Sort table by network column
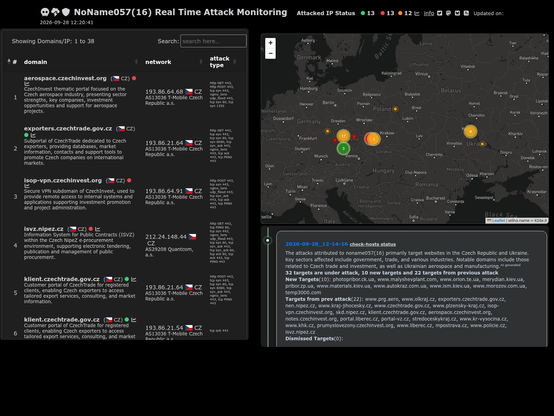Screen dimensions: 554x416 (x=174, y=62)
